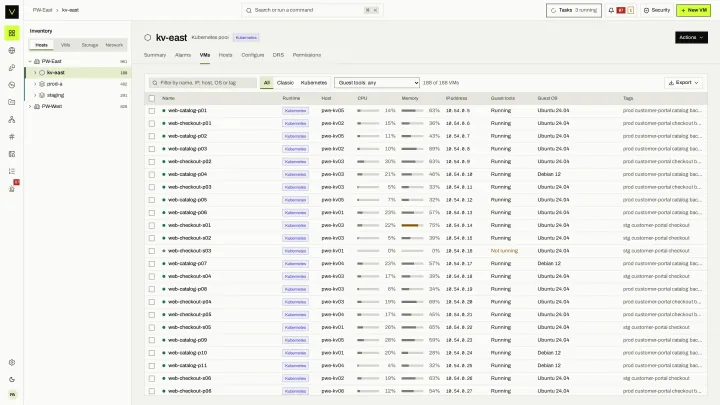Image resolution: width=720 pixels, height=405 pixels.
Task: Click PW-East breadcrumb link
Action: 42,10
